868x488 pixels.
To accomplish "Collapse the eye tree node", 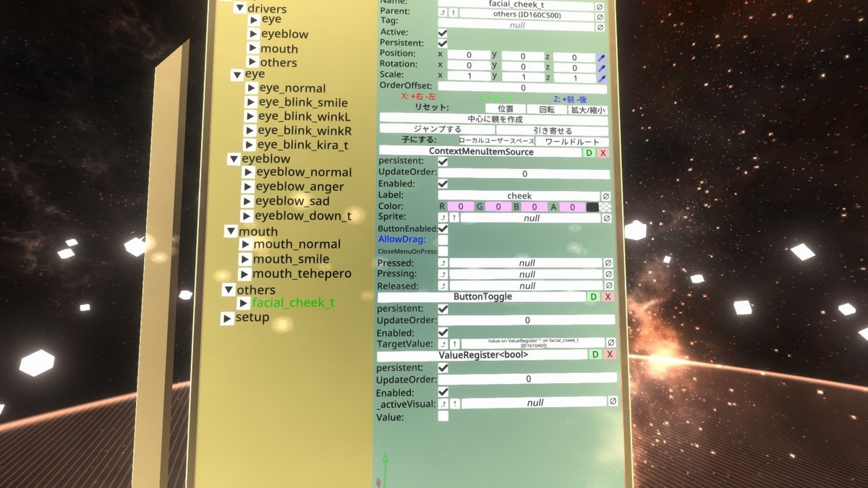I will (237, 74).
